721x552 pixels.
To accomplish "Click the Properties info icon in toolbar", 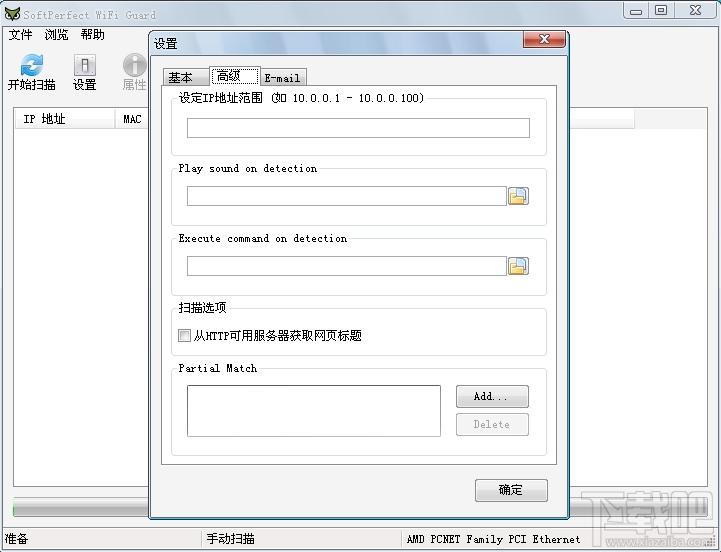I will tap(134, 65).
